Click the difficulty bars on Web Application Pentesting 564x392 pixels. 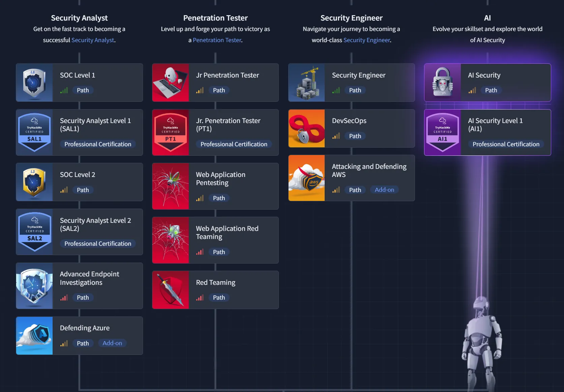[200, 198]
